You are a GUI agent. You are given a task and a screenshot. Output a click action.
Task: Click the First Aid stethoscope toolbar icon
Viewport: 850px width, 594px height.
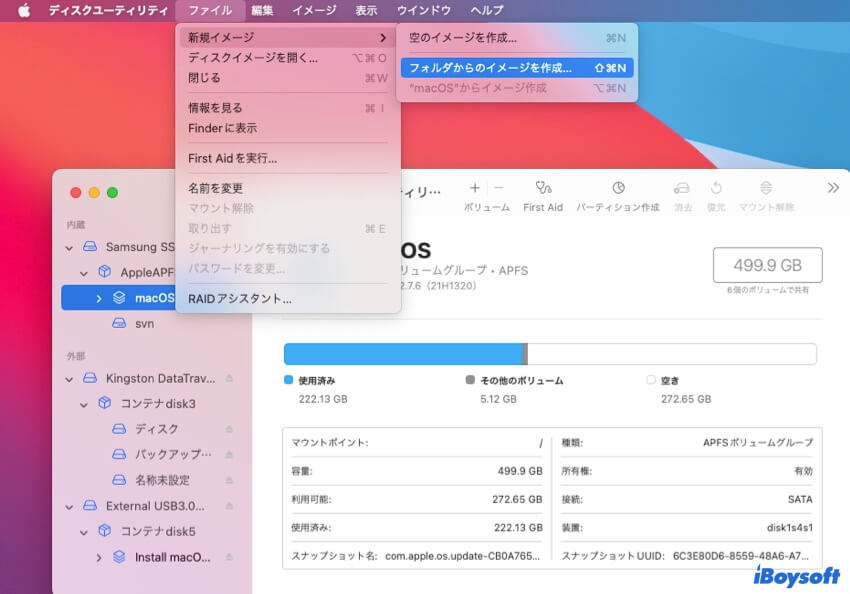(543, 188)
